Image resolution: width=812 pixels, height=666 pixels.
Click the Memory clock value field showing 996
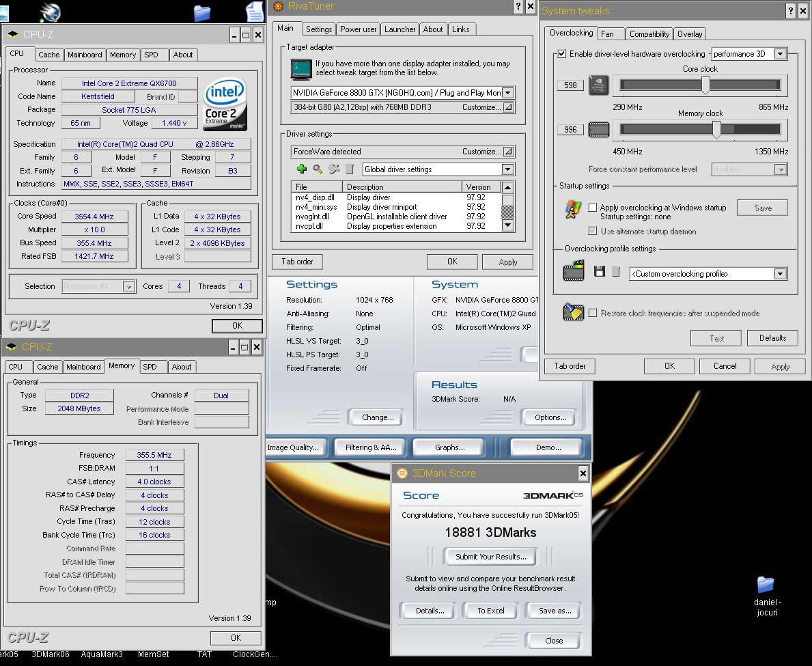[570, 130]
